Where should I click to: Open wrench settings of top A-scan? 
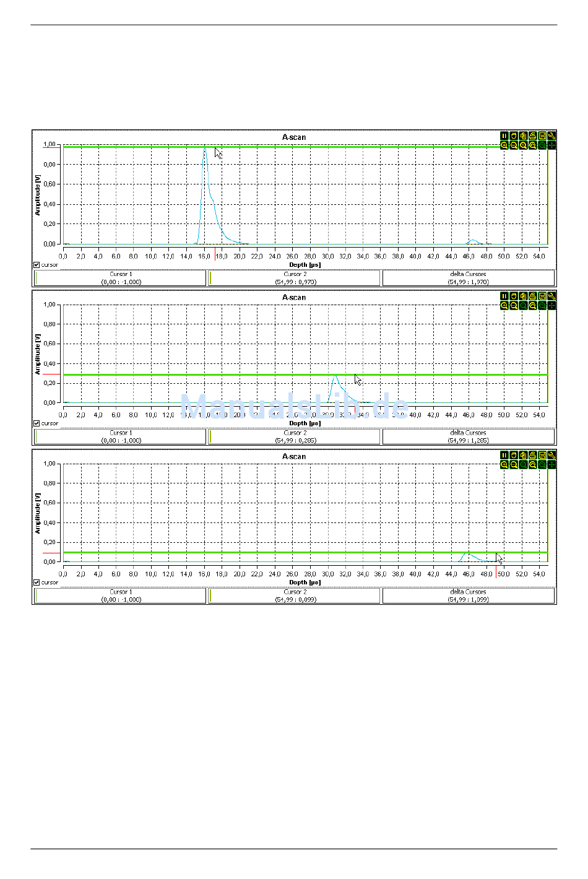pos(551,136)
